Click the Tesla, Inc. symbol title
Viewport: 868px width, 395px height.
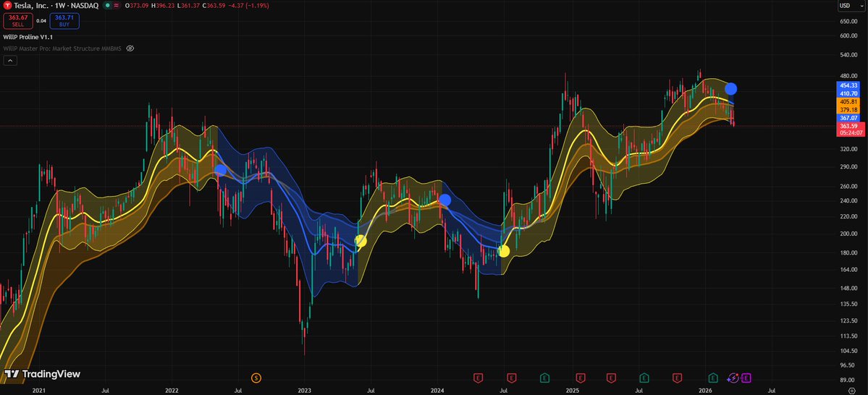pos(32,6)
